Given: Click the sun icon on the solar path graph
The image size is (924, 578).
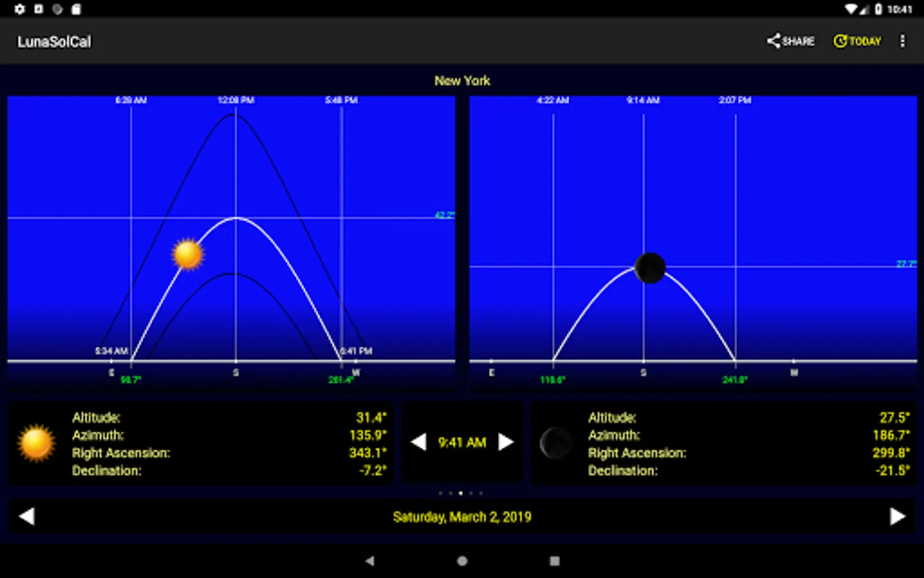Looking at the screenshot, I should click(188, 254).
